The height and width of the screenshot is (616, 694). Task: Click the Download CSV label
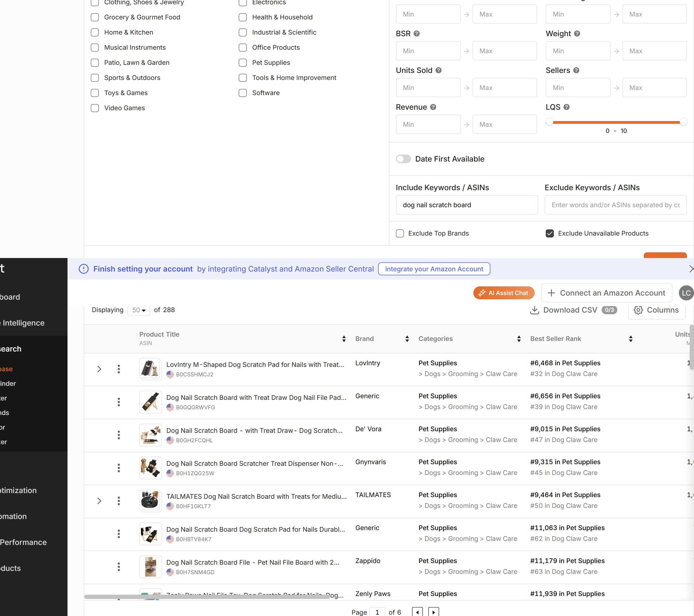tap(570, 310)
